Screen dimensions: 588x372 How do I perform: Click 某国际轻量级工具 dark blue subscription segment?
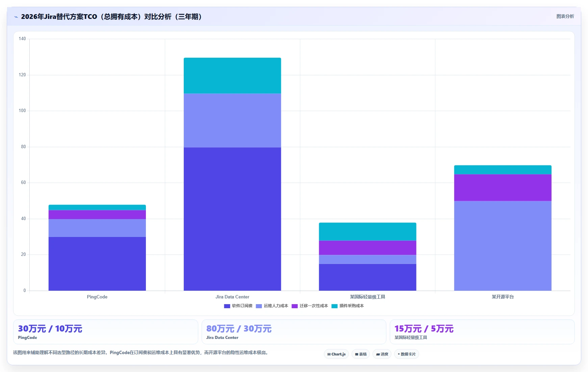[367, 277]
